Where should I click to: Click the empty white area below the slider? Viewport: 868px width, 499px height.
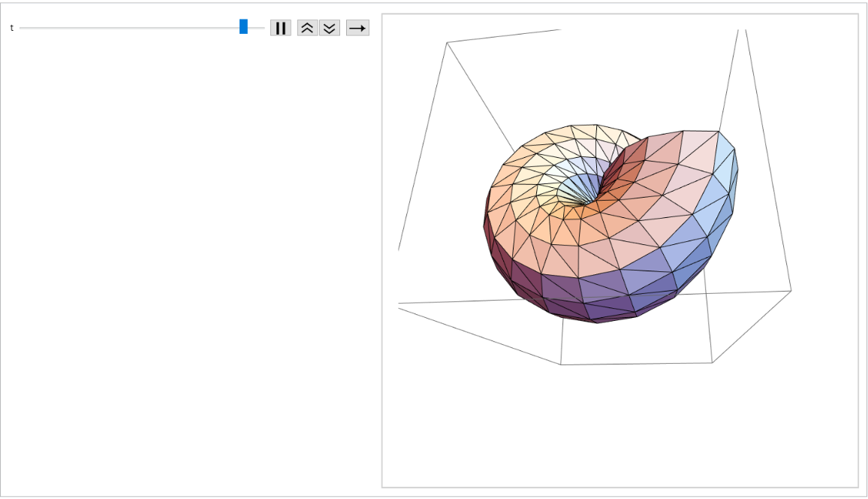point(188,263)
